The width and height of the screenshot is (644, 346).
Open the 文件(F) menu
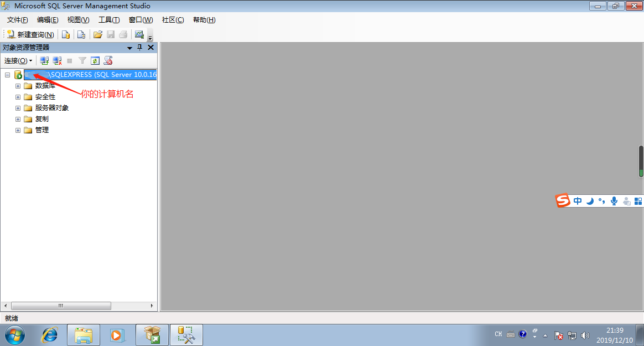pos(17,20)
